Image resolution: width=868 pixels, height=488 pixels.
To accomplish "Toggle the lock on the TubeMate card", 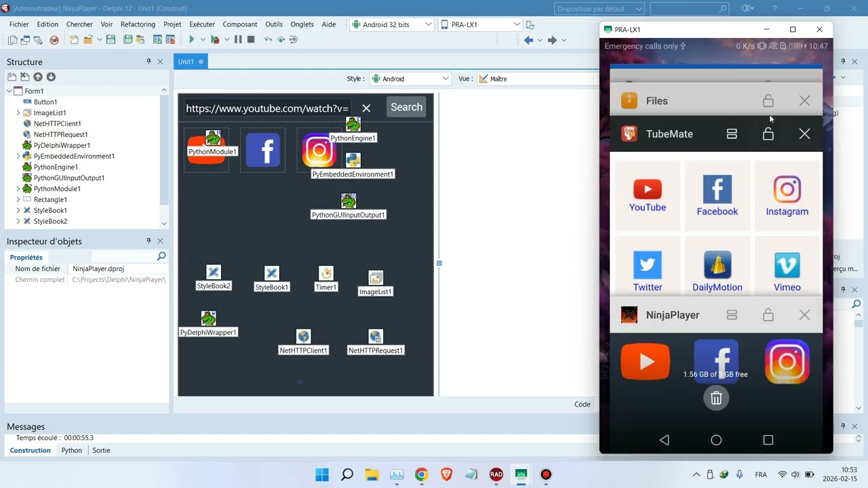I will coord(768,134).
